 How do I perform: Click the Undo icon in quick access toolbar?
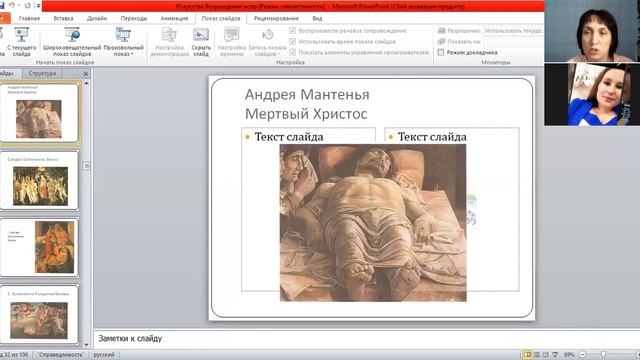[12, 6]
